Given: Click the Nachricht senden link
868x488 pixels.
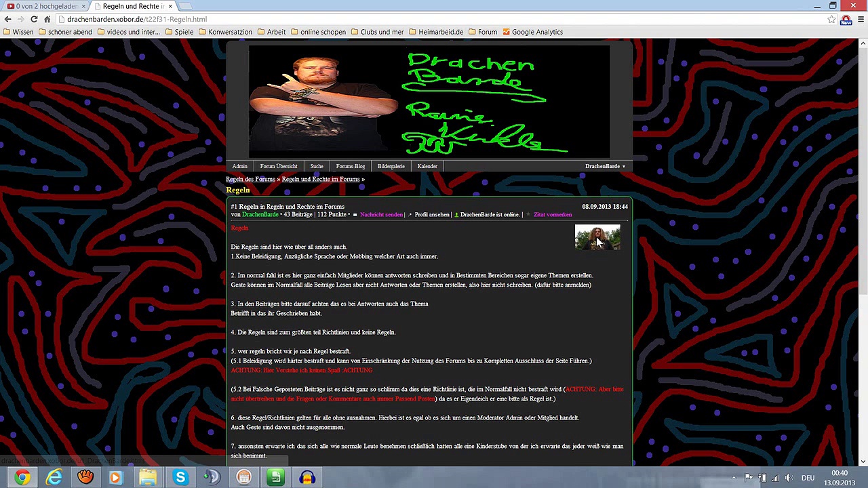Looking at the screenshot, I should (381, 215).
